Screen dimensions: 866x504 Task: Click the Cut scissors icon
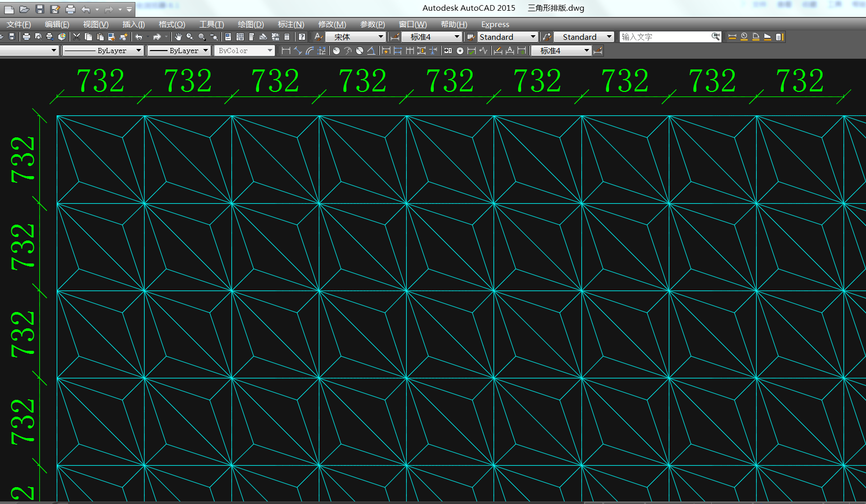coord(77,37)
